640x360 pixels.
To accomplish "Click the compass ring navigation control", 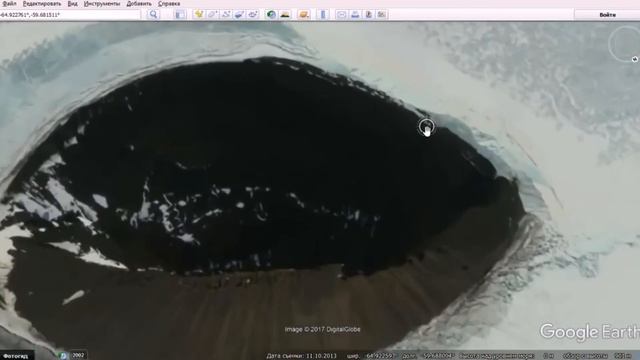I will (624, 44).
